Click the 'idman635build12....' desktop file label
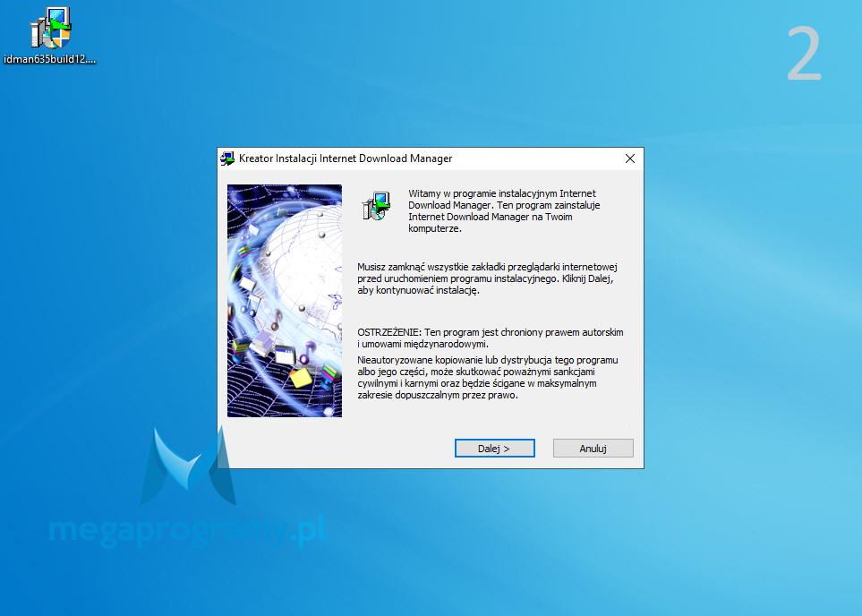 pos(50,59)
